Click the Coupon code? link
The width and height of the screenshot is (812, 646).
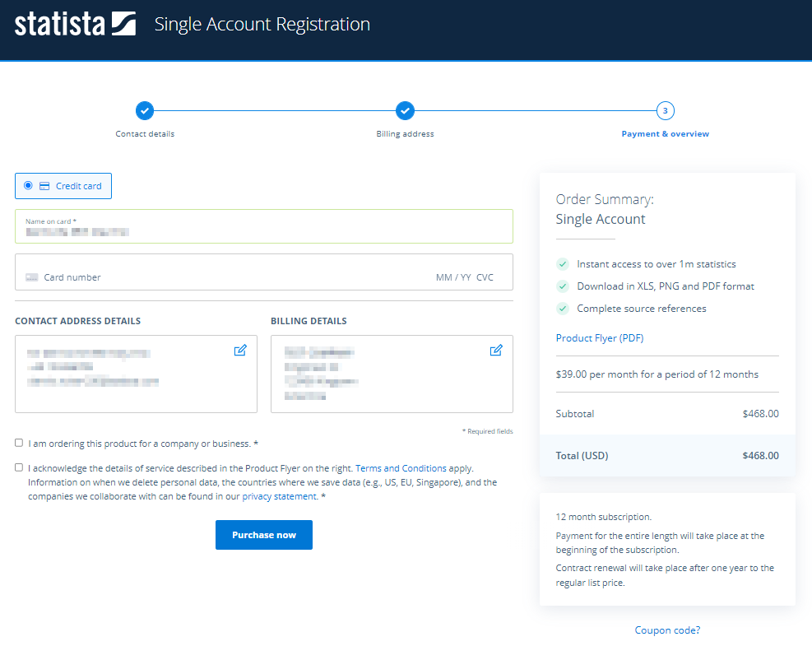coord(667,630)
